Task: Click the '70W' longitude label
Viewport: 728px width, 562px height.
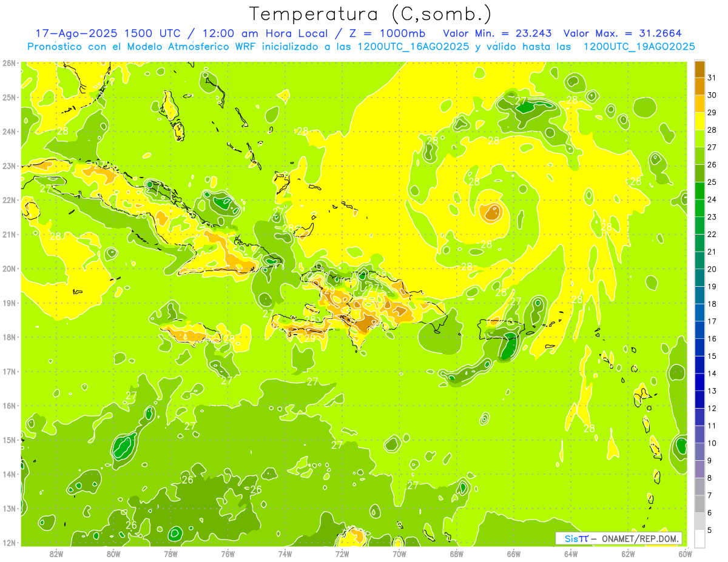Action: tap(399, 554)
